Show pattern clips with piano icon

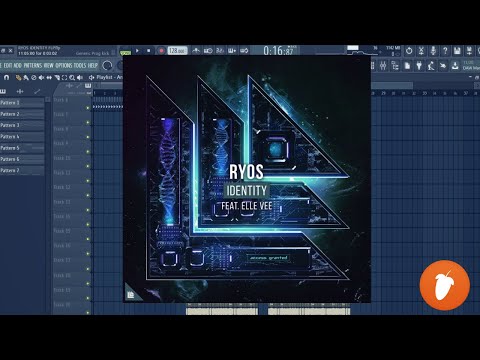pyautogui.click(x=3, y=91)
